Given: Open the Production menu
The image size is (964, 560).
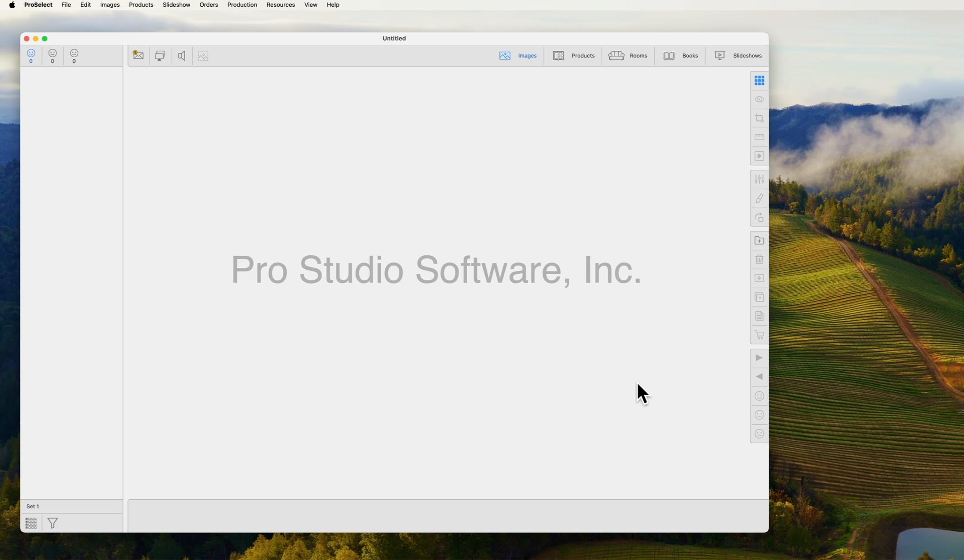Looking at the screenshot, I should point(242,5).
